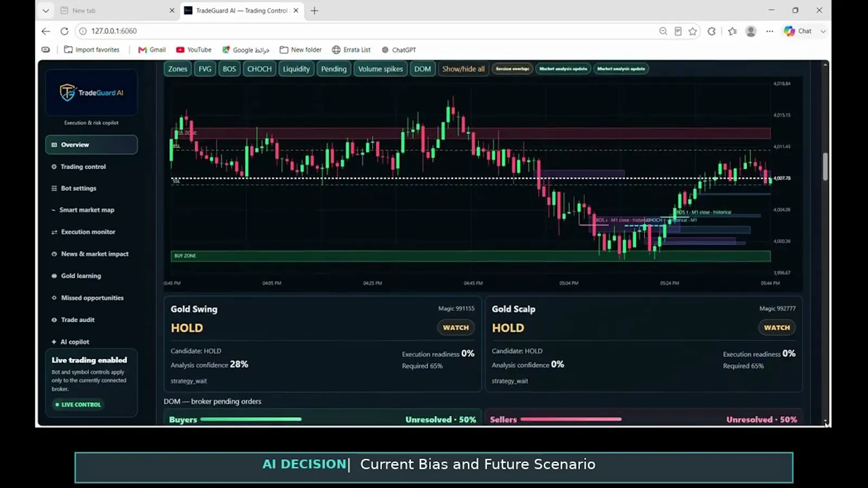868x488 pixels.
Task: Open the tab list chevron dropdown
Action: coord(46,10)
